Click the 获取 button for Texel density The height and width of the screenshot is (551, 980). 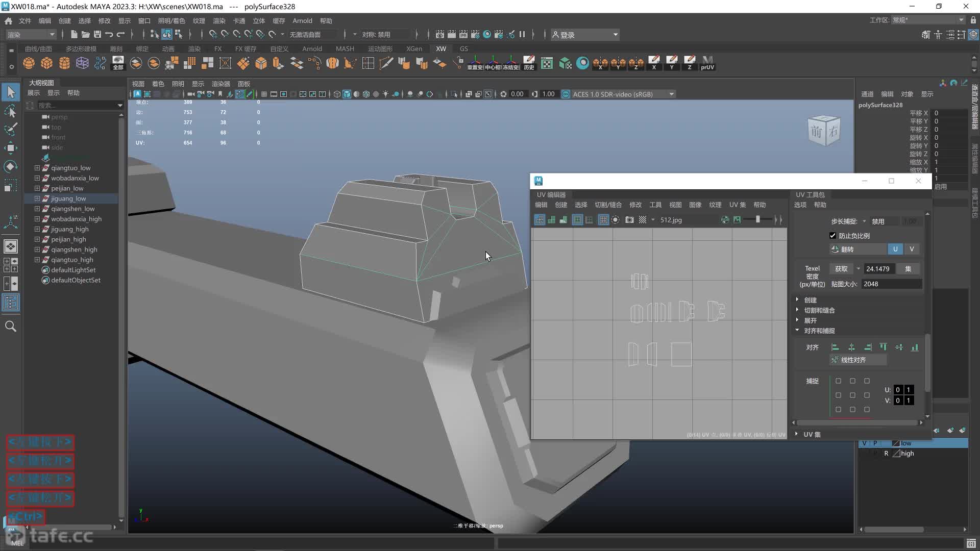pos(841,268)
